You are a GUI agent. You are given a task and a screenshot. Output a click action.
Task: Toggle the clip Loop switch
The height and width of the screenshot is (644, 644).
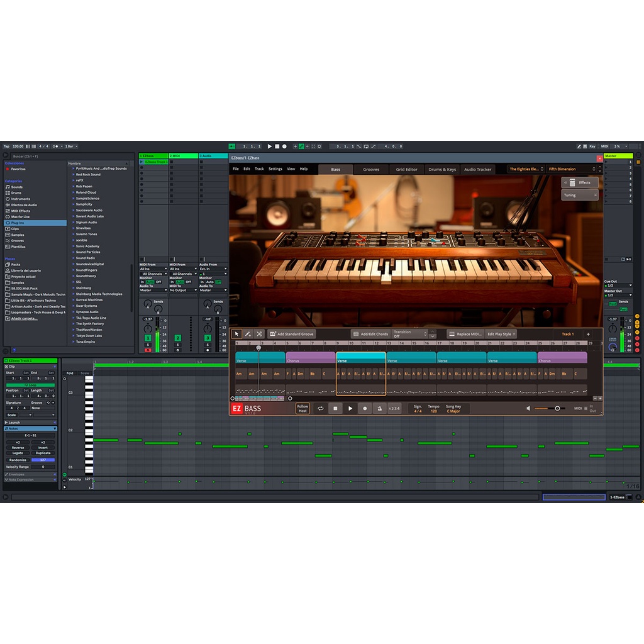click(x=30, y=384)
